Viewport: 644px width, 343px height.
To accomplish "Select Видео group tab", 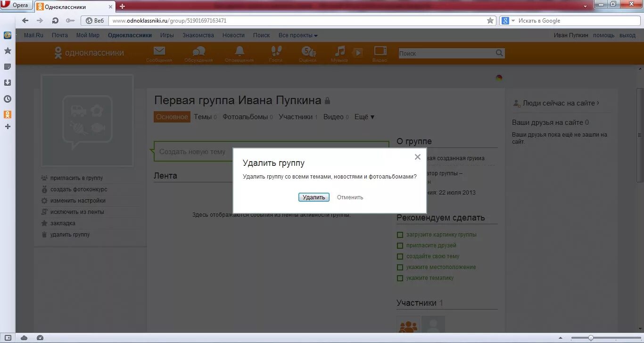I will pos(336,117).
